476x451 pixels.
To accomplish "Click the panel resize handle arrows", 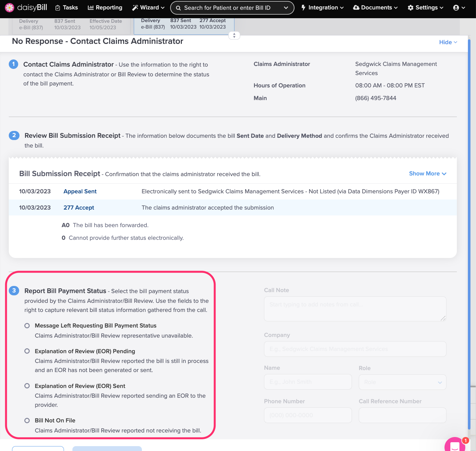I will [x=234, y=35].
